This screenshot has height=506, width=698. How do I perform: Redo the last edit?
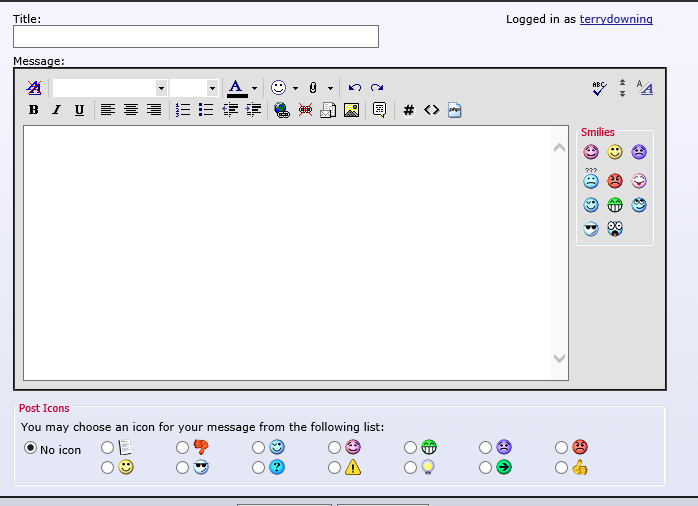pos(377,88)
